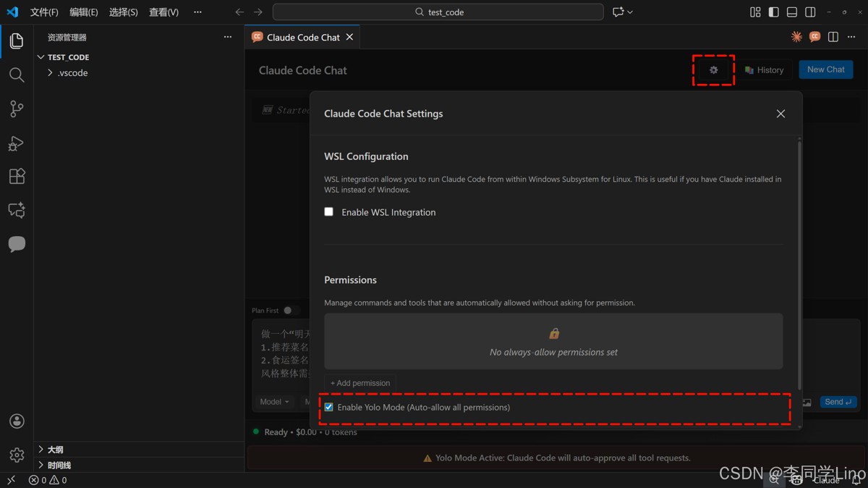Image resolution: width=868 pixels, height=488 pixels.
Task: Open the speech bubble chat view in the activity bar
Action: (x=17, y=244)
